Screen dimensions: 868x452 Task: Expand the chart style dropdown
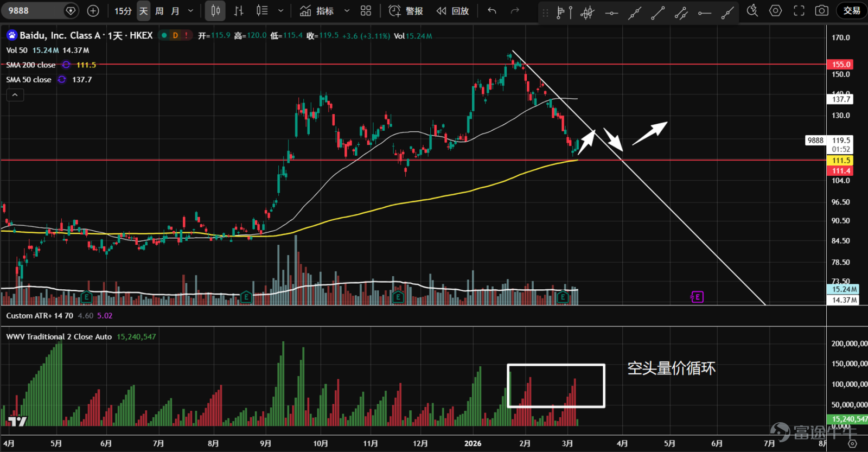[x=280, y=11]
